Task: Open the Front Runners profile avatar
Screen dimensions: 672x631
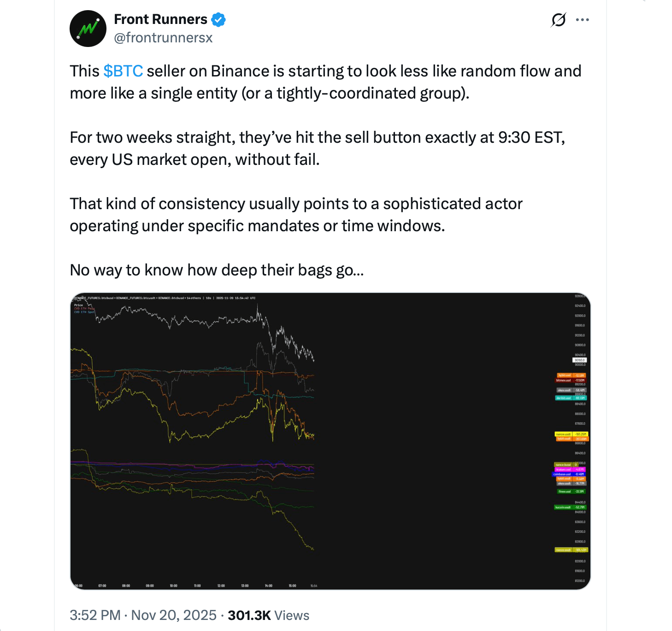Action: [x=88, y=29]
